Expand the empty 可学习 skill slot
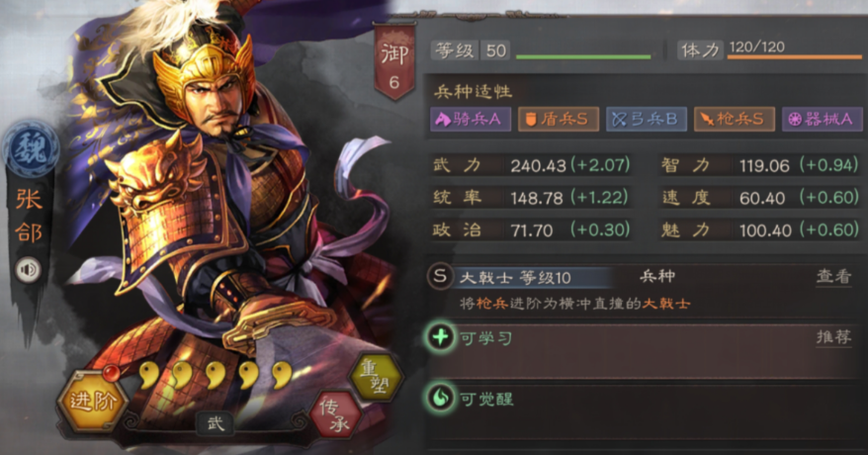 pyautogui.click(x=645, y=351)
